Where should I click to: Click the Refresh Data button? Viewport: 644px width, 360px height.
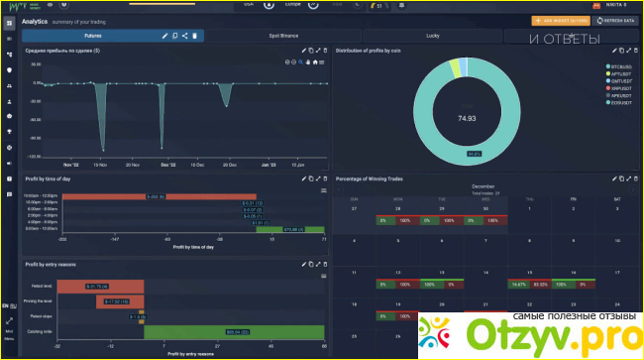(615, 21)
